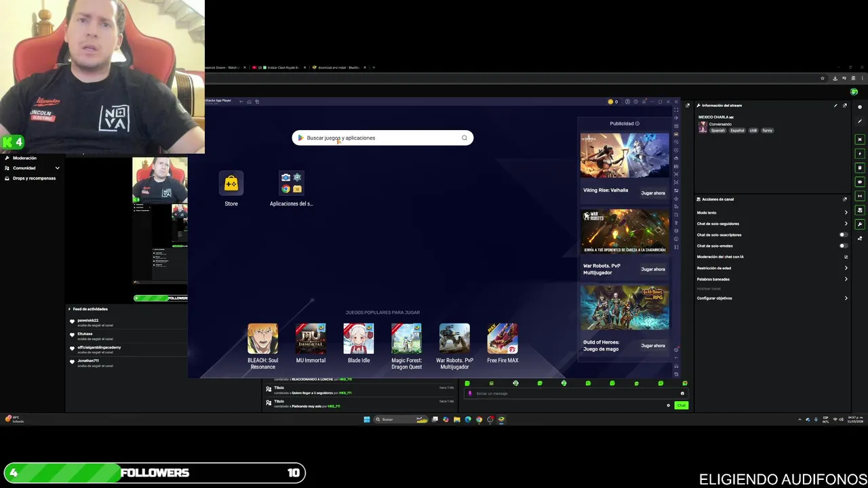
Task: Click the MEXICO CHARLA stream title
Action: (716, 117)
